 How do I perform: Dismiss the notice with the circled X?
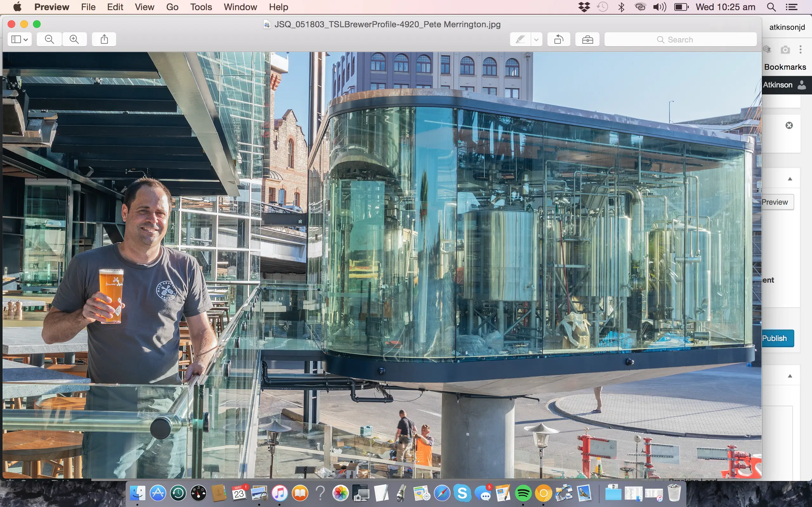(x=789, y=125)
